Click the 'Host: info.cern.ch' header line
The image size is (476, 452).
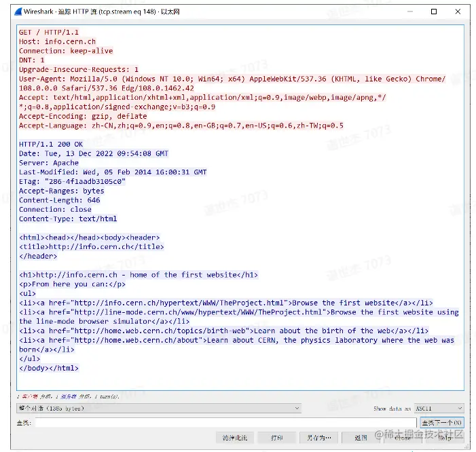tap(57, 41)
